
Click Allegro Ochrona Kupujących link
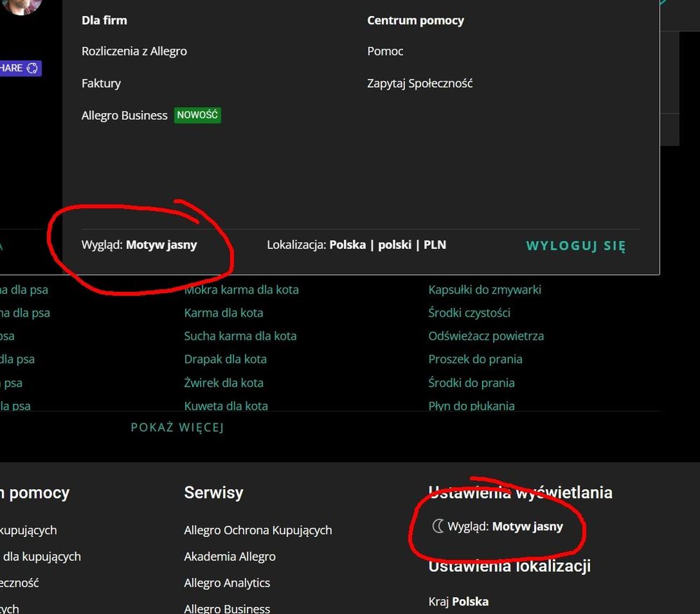coord(258,530)
